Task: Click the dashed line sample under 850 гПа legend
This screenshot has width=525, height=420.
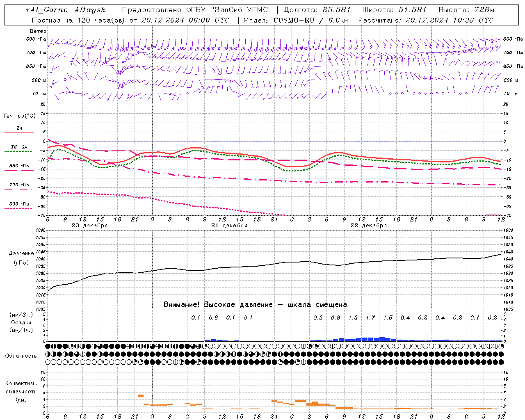Action: click(x=18, y=171)
